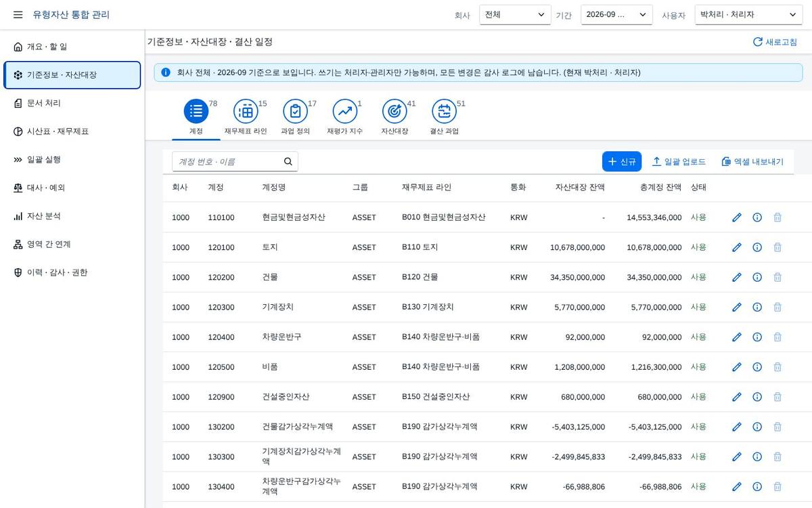Switch to the 과업 정의 tab

coord(295,118)
